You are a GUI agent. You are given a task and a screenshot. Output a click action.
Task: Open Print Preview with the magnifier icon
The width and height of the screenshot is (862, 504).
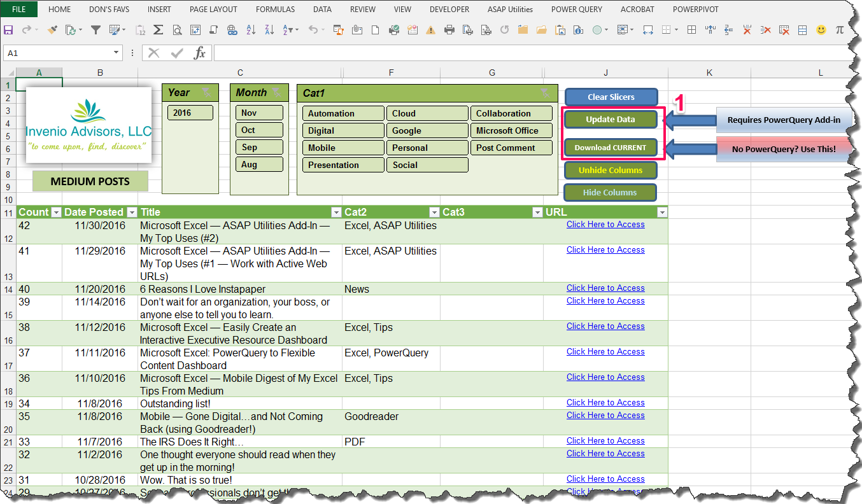(x=177, y=29)
